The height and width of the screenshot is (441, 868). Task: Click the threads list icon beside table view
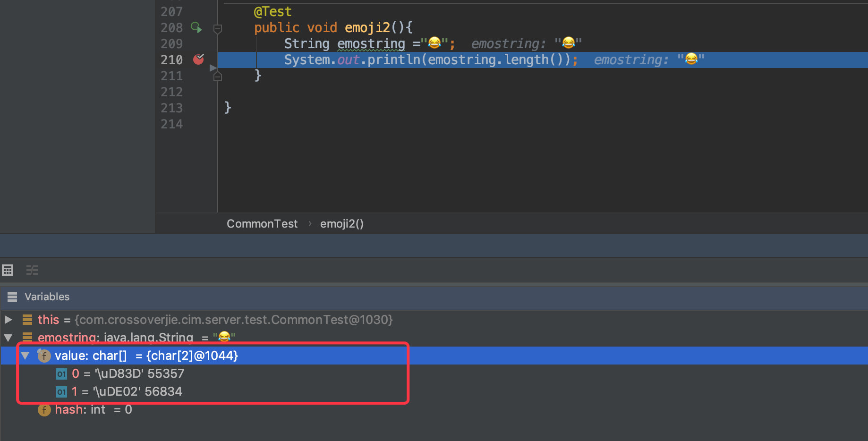(x=32, y=270)
